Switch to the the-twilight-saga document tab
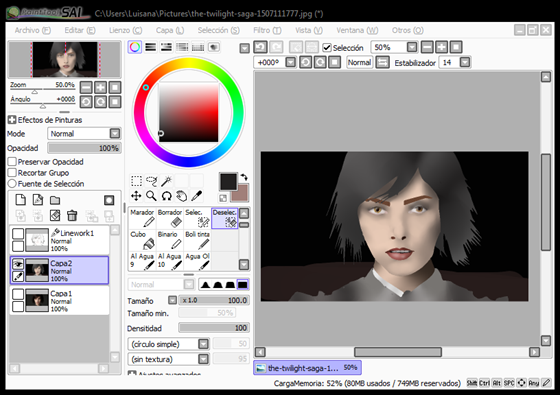This screenshot has height=395, width=560. (308, 368)
